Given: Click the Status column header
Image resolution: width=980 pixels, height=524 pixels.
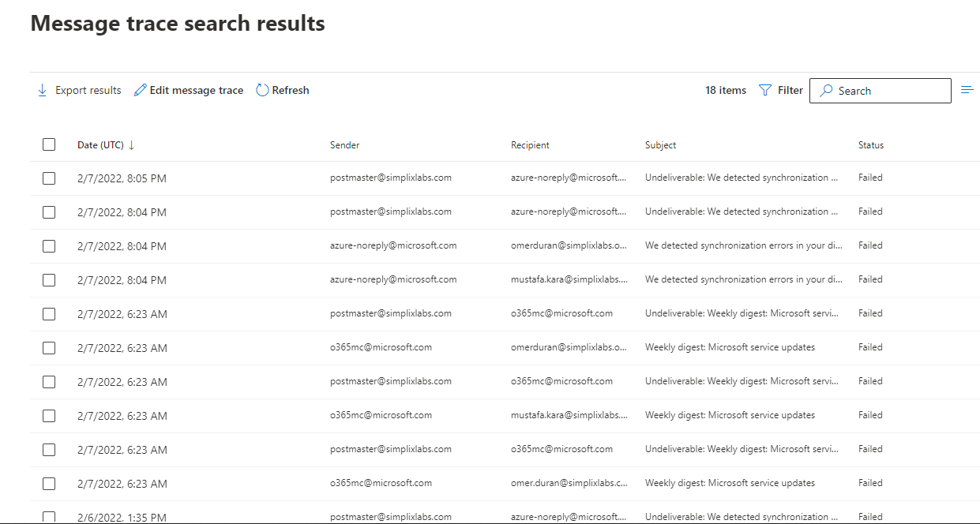Looking at the screenshot, I should click(x=871, y=145).
